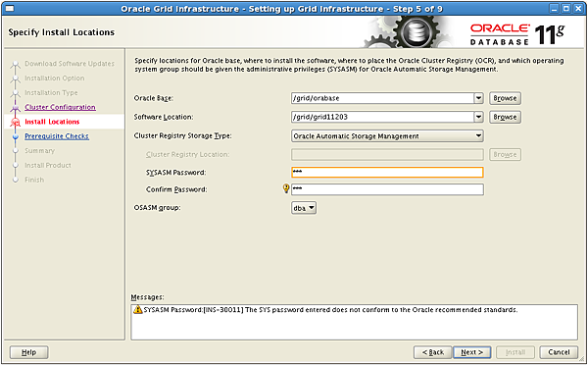This screenshot has width=588, height=366.
Task: Click the Specify Install Locations heading
Action: (61, 32)
